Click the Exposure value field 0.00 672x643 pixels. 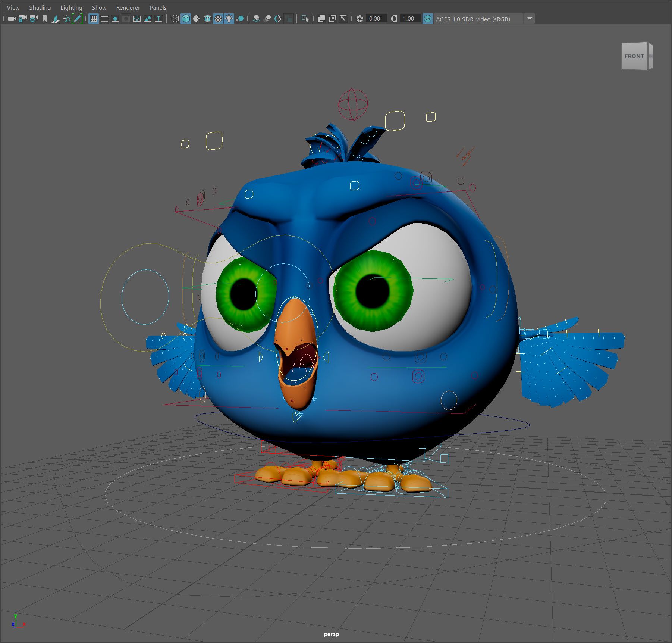(375, 19)
